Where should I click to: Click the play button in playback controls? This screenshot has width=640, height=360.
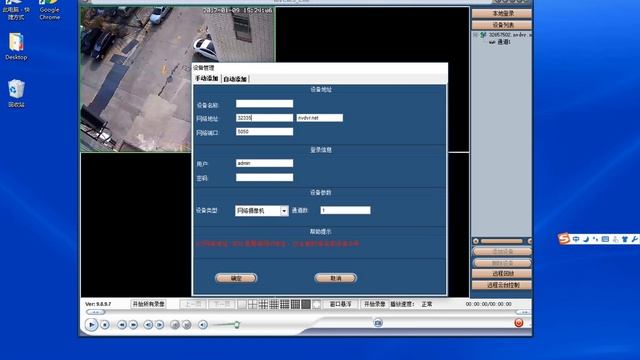(x=91, y=324)
